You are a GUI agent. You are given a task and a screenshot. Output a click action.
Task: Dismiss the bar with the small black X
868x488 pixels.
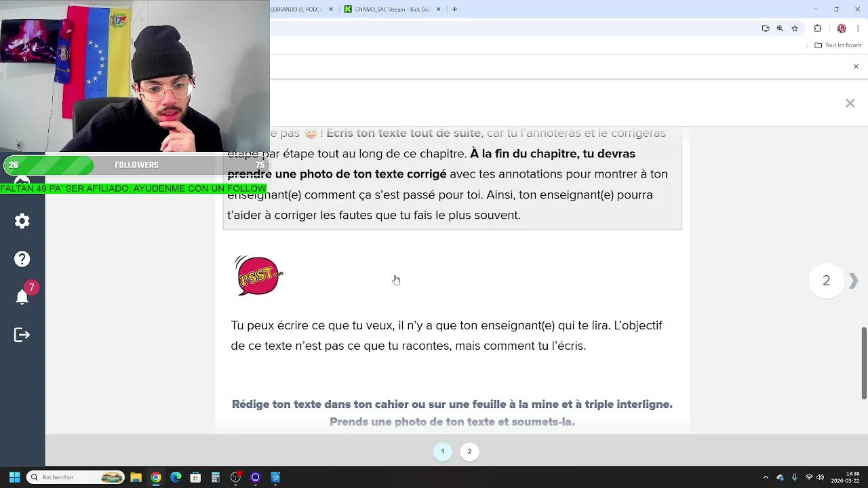click(856, 66)
